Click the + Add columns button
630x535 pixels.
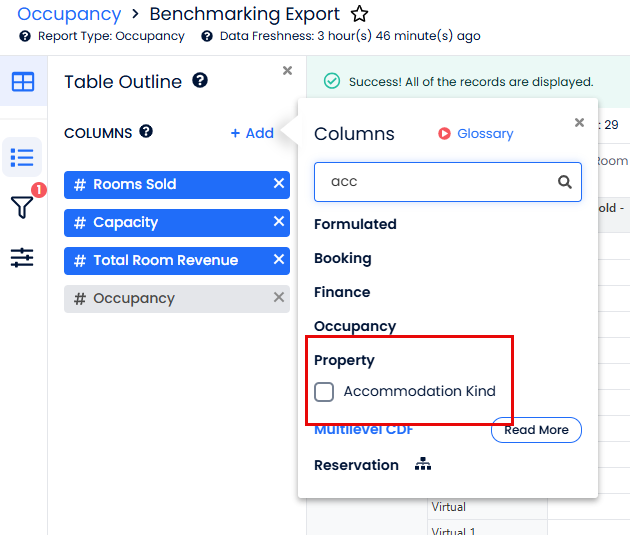252,133
